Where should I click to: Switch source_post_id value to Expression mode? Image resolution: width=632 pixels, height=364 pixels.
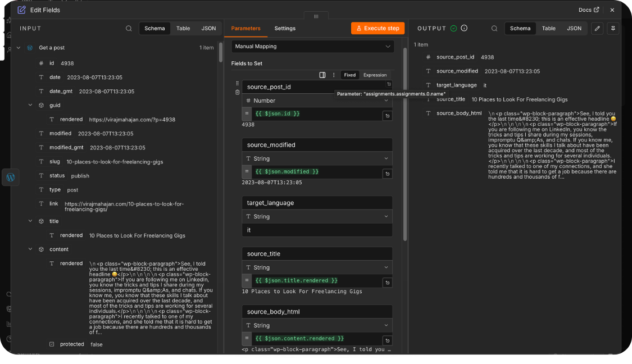pyautogui.click(x=375, y=75)
